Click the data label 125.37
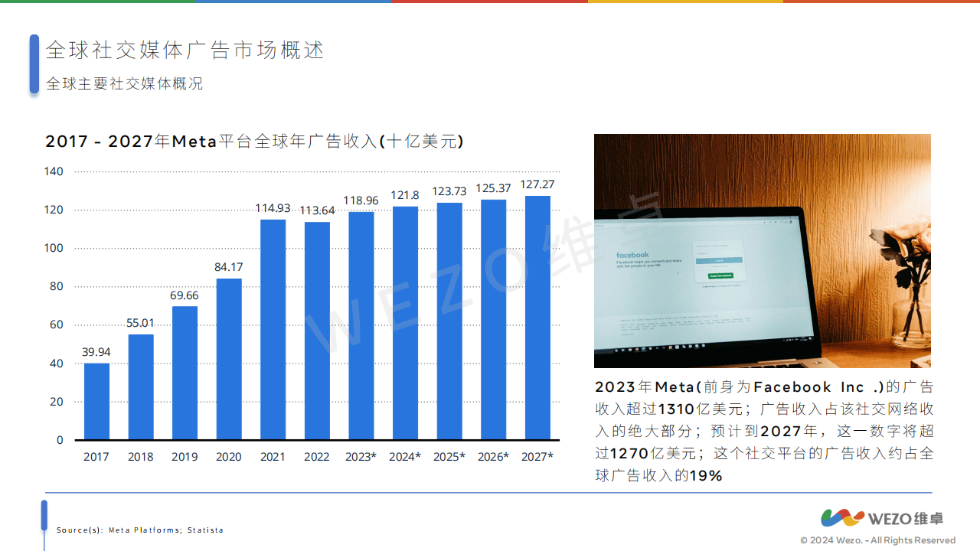 pyautogui.click(x=493, y=188)
